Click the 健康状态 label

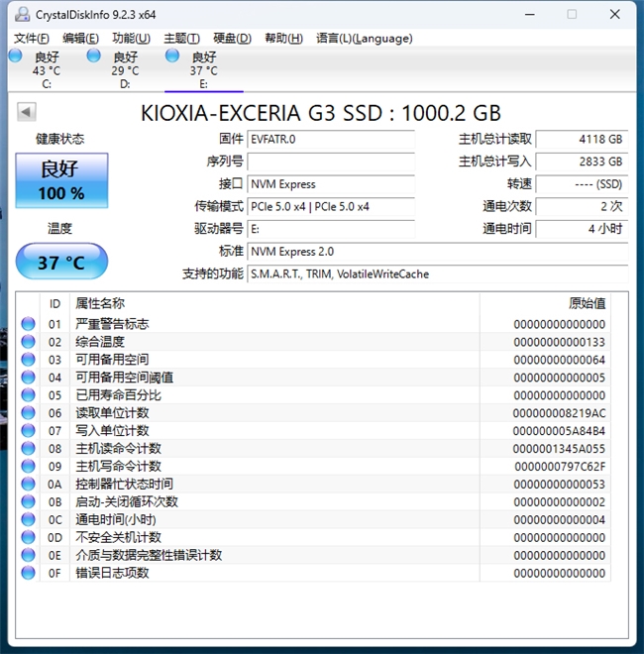point(60,139)
